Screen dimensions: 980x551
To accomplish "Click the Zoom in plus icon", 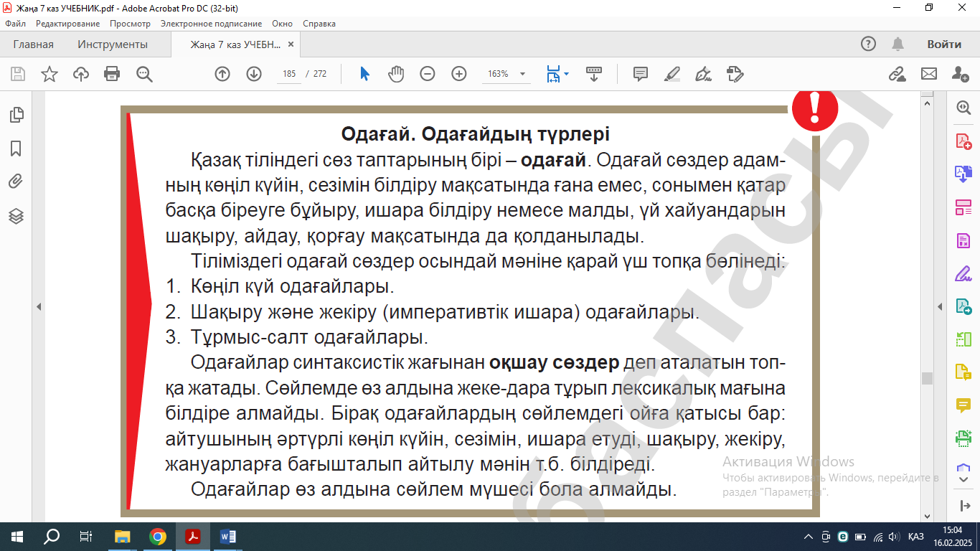I will (x=459, y=74).
